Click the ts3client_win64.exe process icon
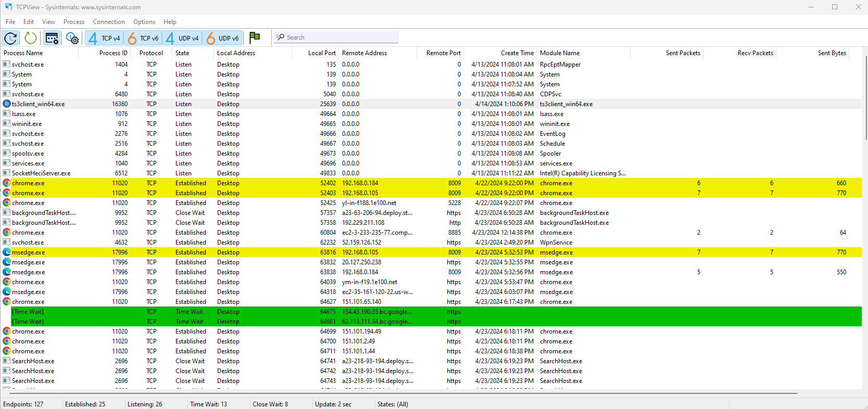This screenshot has height=409, width=868. coord(7,104)
